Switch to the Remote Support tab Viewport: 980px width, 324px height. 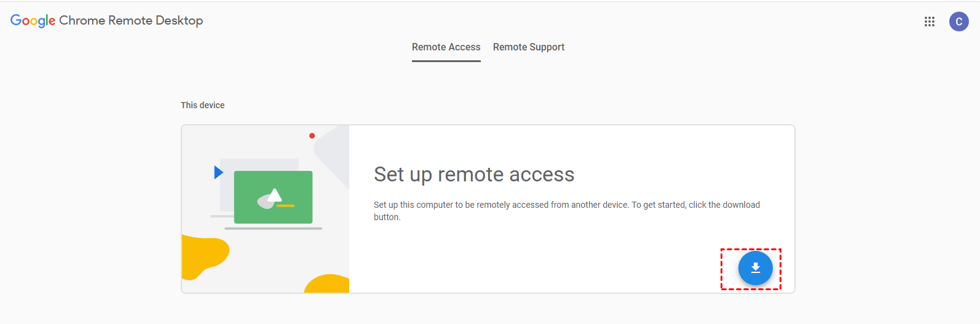tap(528, 47)
